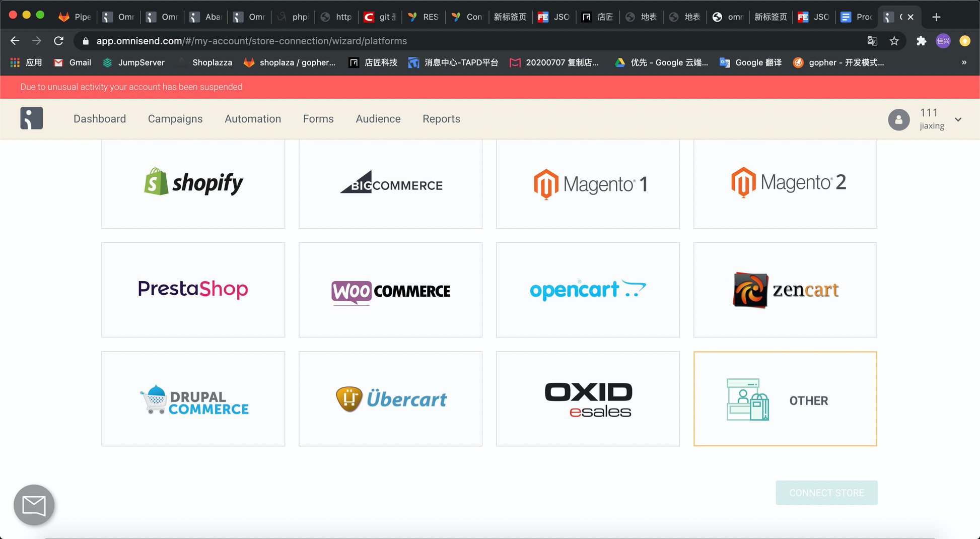Image resolution: width=980 pixels, height=539 pixels.
Task: Select the Shopify platform card
Action: click(193, 183)
